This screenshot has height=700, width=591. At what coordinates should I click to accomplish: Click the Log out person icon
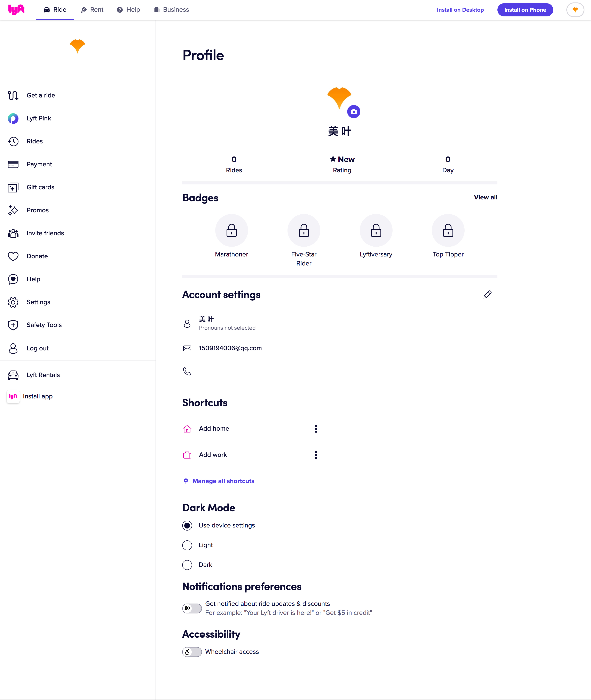(x=13, y=348)
